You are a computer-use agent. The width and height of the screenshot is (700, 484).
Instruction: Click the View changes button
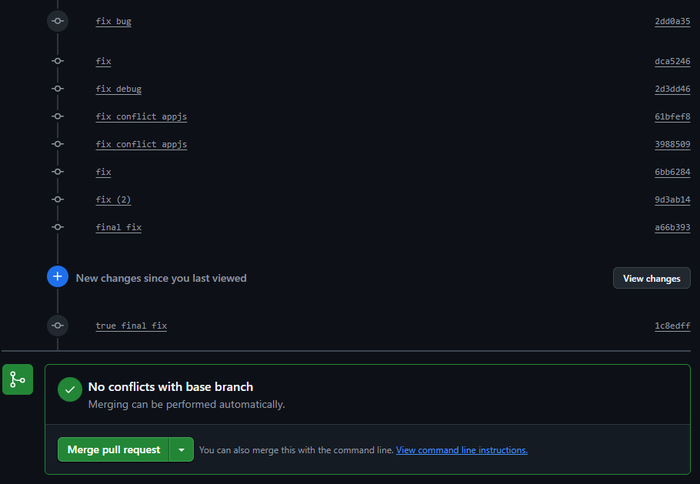click(651, 278)
